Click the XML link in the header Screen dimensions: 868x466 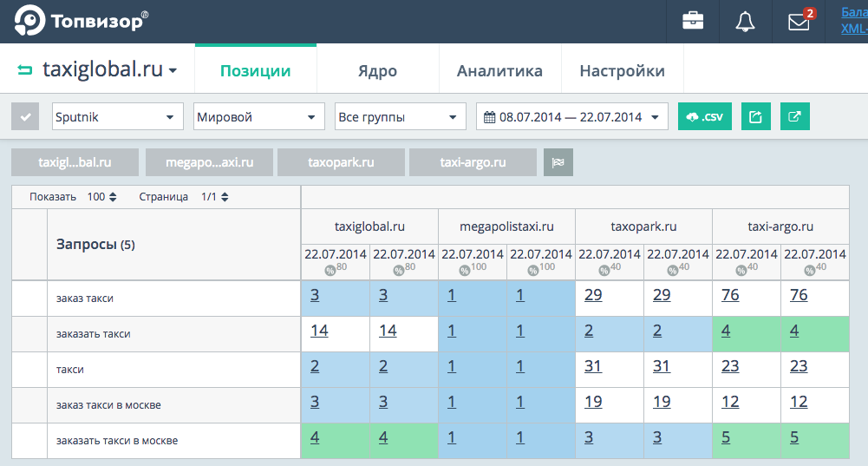[854, 29]
